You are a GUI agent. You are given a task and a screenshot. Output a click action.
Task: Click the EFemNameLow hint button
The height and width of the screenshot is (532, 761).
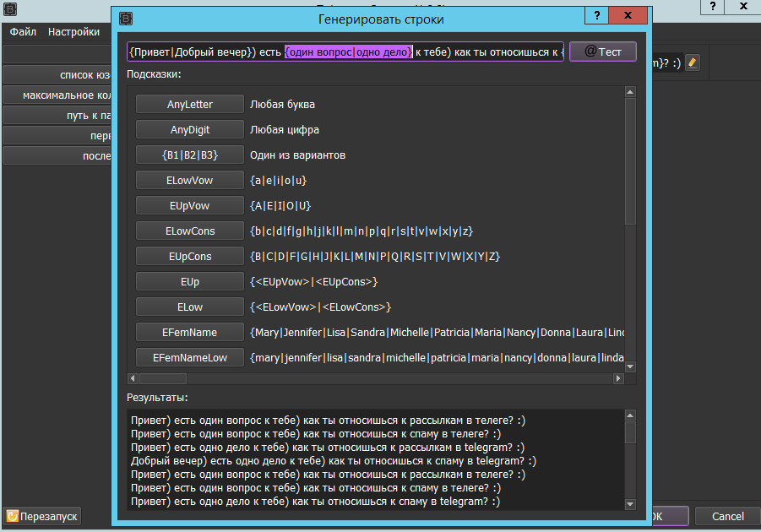pyautogui.click(x=190, y=358)
